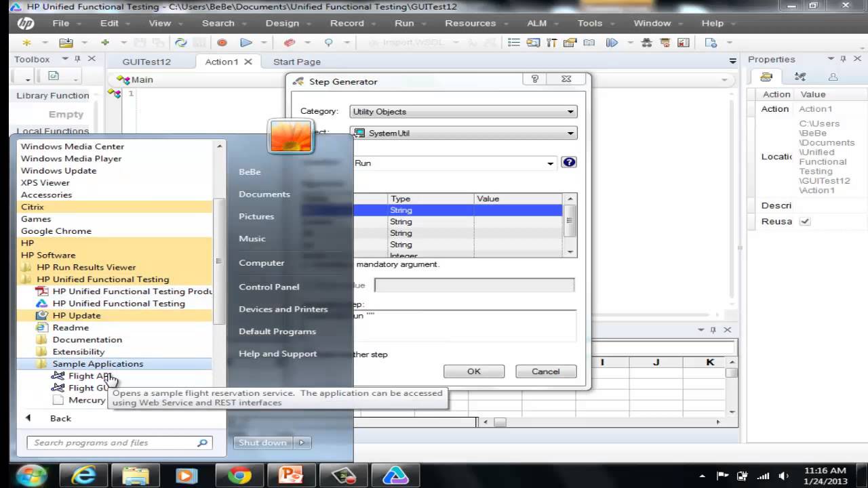This screenshot has width=868, height=488.
Task: Click the Record red circle icon
Action: [x=222, y=42]
